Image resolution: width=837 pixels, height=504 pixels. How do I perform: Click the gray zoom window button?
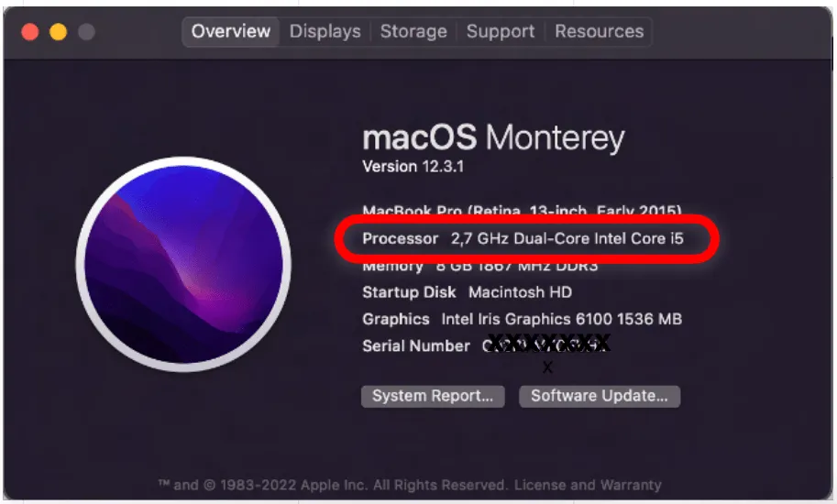click(x=85, y=32)
